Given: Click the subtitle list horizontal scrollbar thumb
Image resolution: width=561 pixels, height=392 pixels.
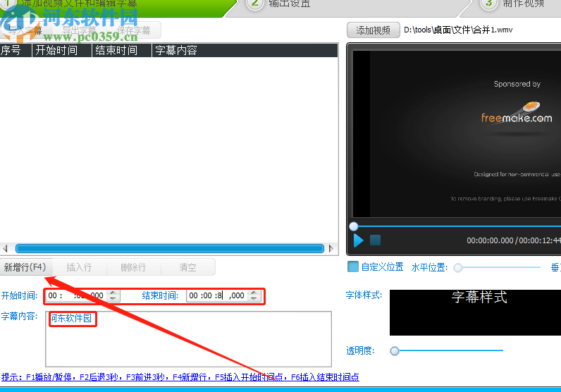Looking at the screenshot, I should tap(170, 248).
